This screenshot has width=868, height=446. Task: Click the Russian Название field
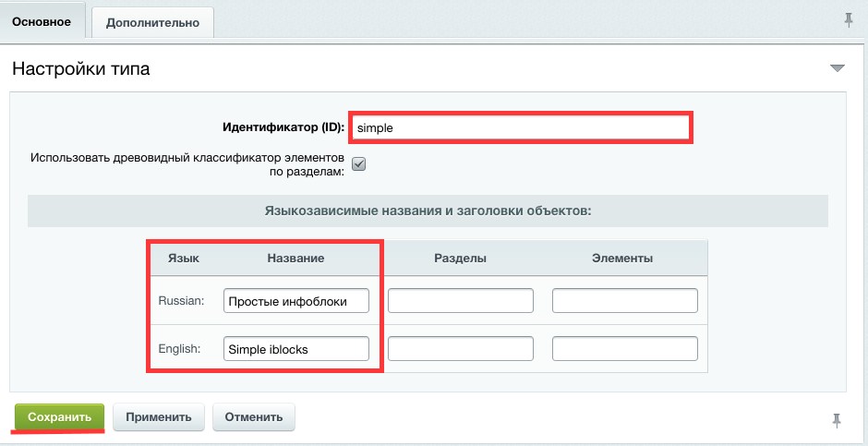click(x=295, y=301)
